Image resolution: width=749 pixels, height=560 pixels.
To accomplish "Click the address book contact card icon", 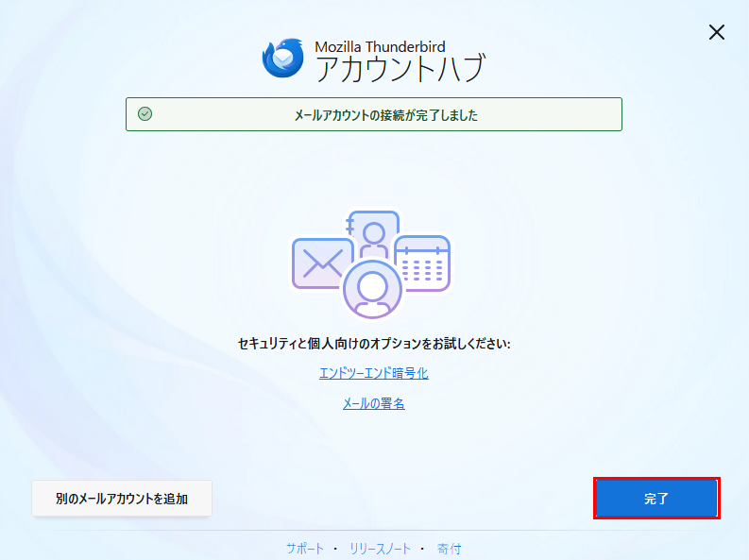I will [374, 230].
